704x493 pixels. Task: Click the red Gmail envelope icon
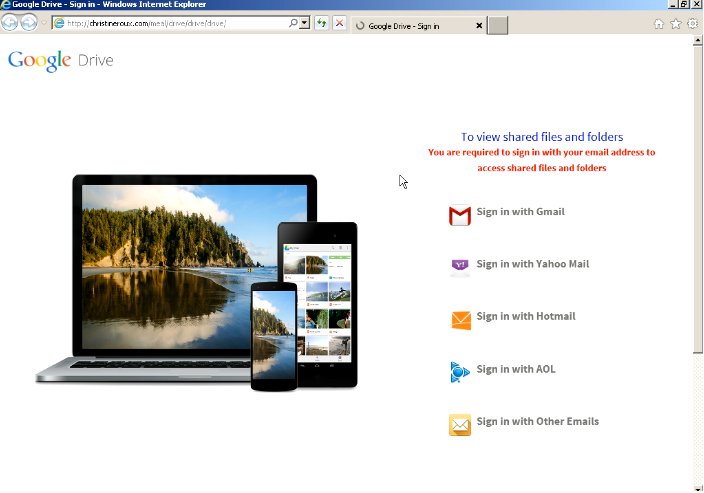pos(460,216)
